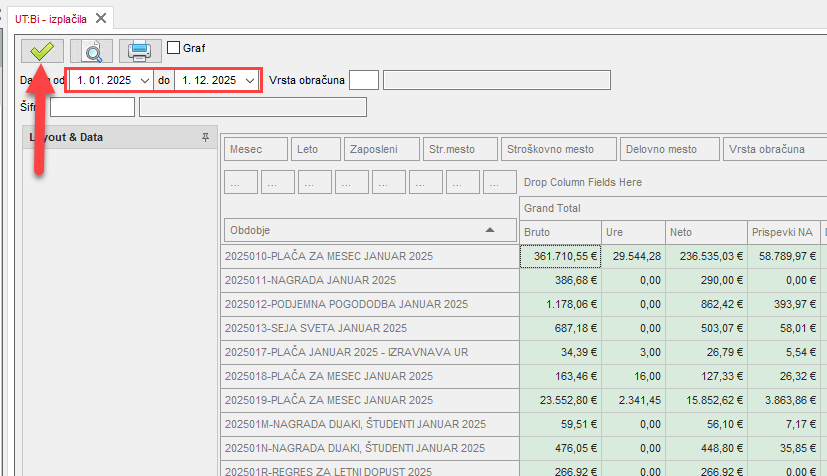Click Vrsta obračuna field in filter area
827x476 pixels.
[775, 149]
